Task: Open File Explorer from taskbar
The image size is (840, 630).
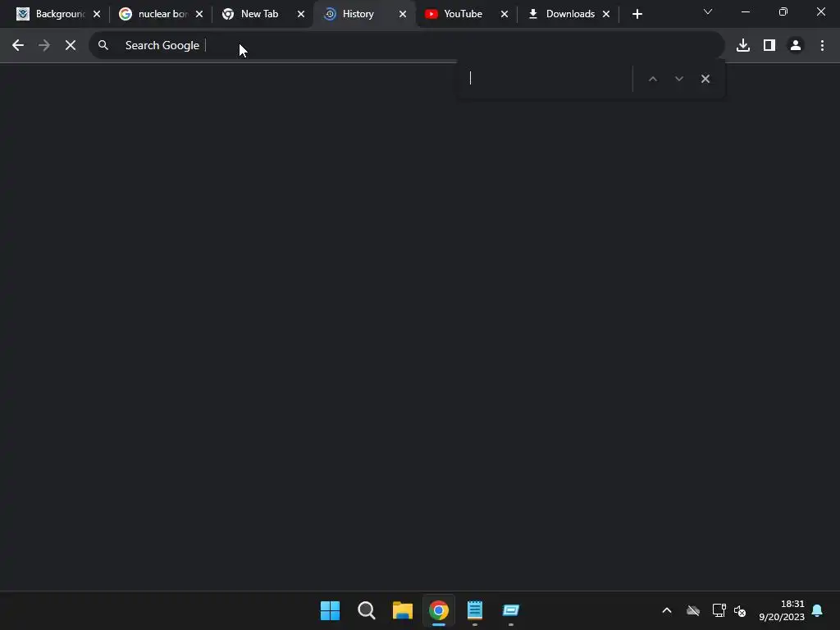Action: coord(402,610)
